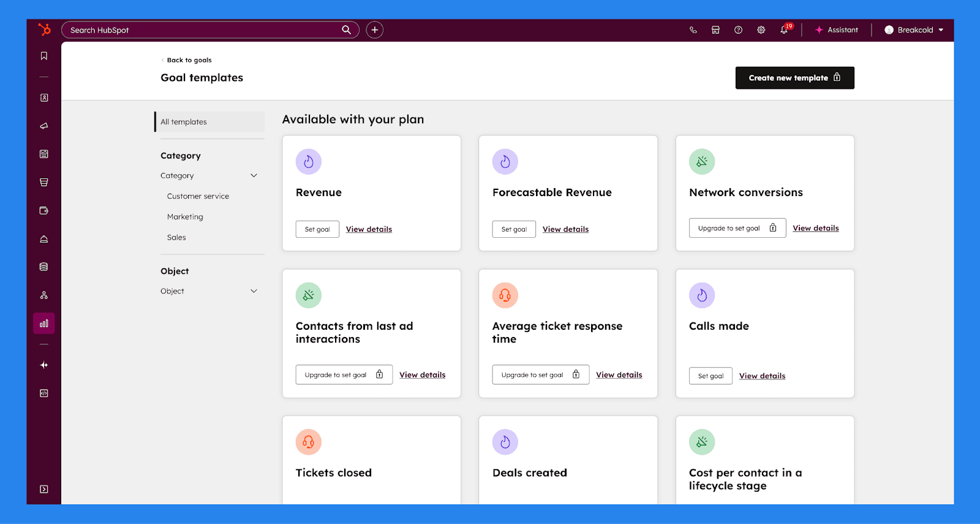View details for Calls made
Viewport: 980px width, 524px height.
coord(762,376)
